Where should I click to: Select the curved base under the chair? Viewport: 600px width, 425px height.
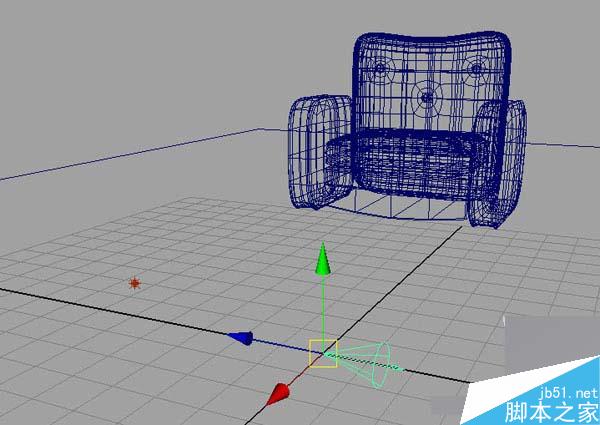click(x=398, y=207)
